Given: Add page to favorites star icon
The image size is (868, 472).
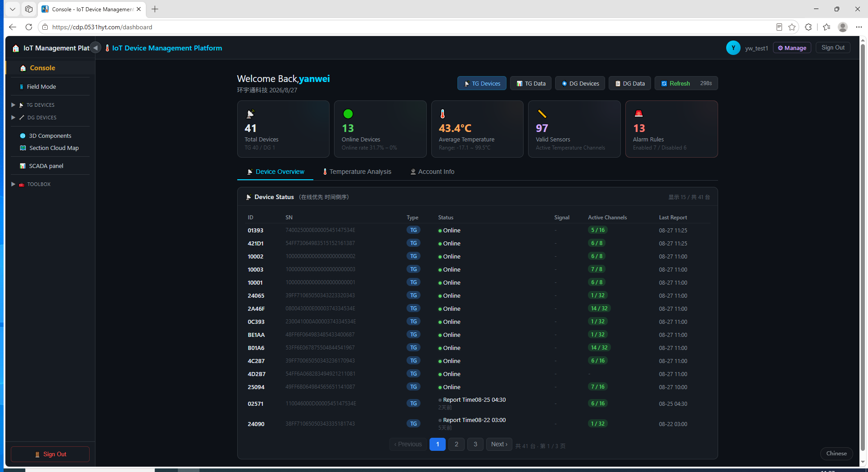Looking at the screenshot, I should 792,27.
